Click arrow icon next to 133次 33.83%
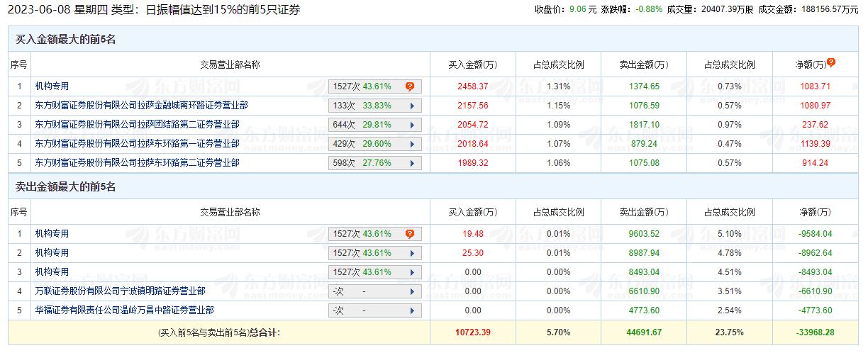Image resolution: width=868 pixels, height=353 pixels. 411,106
